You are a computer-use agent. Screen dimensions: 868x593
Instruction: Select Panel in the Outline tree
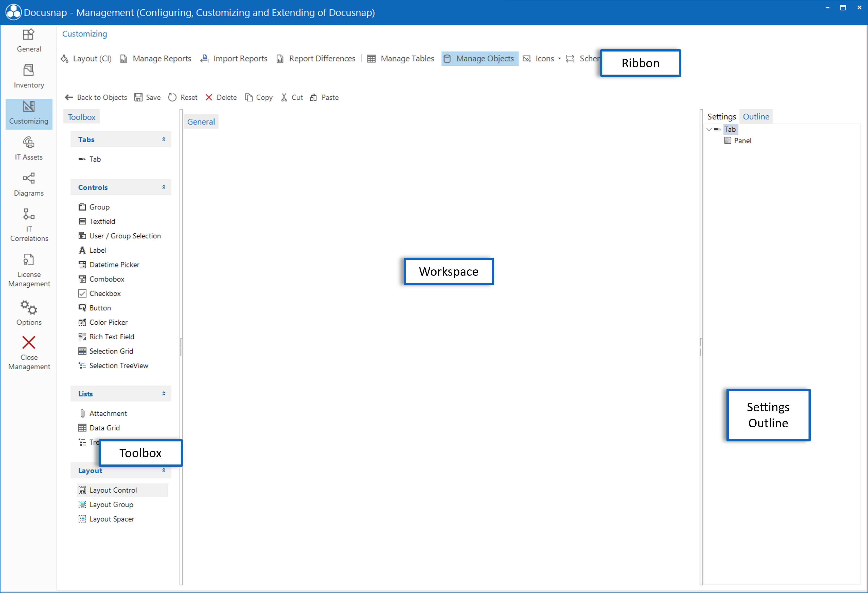click(x=738, y=141)
